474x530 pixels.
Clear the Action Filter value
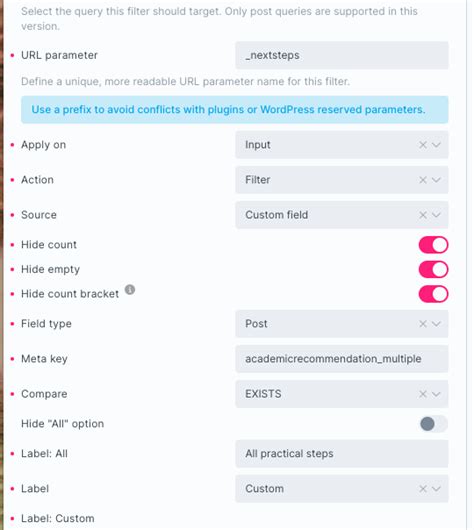point(423,180)
